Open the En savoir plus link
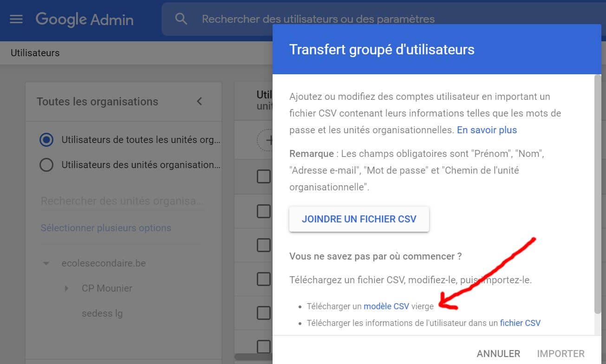This screenshot has height=364, width=606. [487, 130]
